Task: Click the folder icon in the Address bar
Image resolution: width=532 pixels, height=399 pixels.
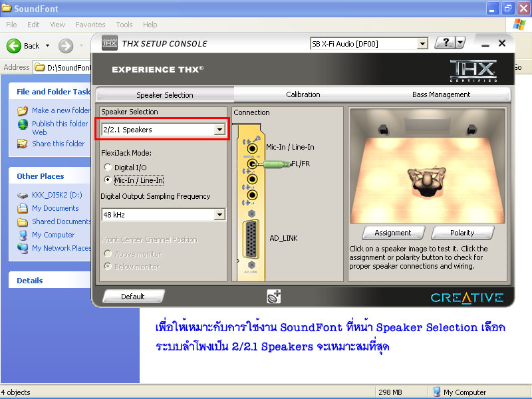Action: point(40,67)
